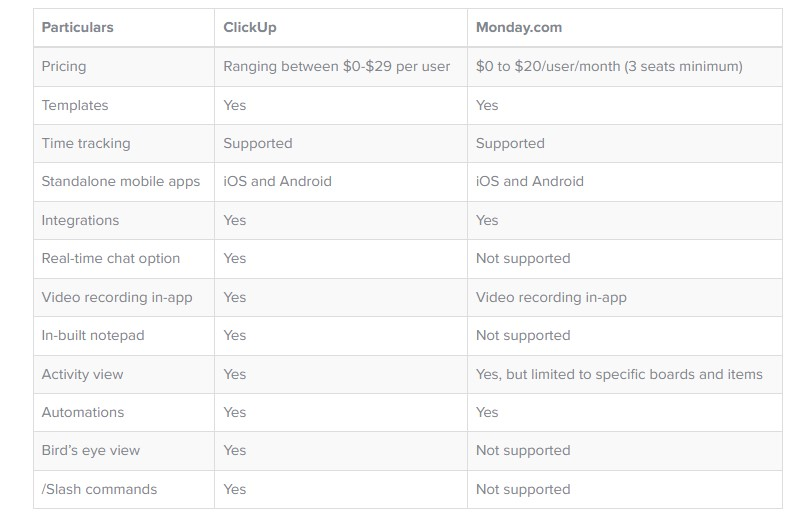803x521 pixels.
Task: Select Standalone mobile apps row label
Action: [x=121, y=182]
